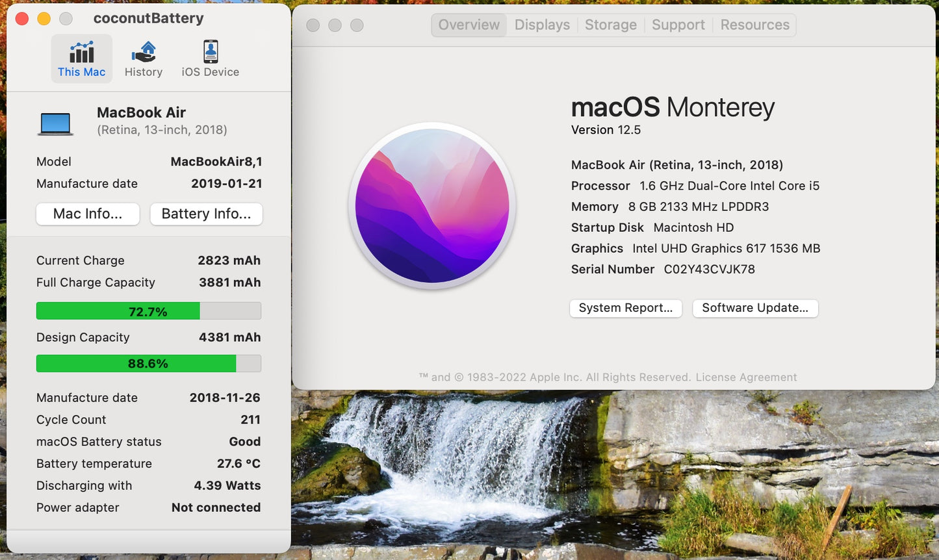Screen dimensions: 939x560
Task: Minimize the coconutBattery window
Action: 44,19
